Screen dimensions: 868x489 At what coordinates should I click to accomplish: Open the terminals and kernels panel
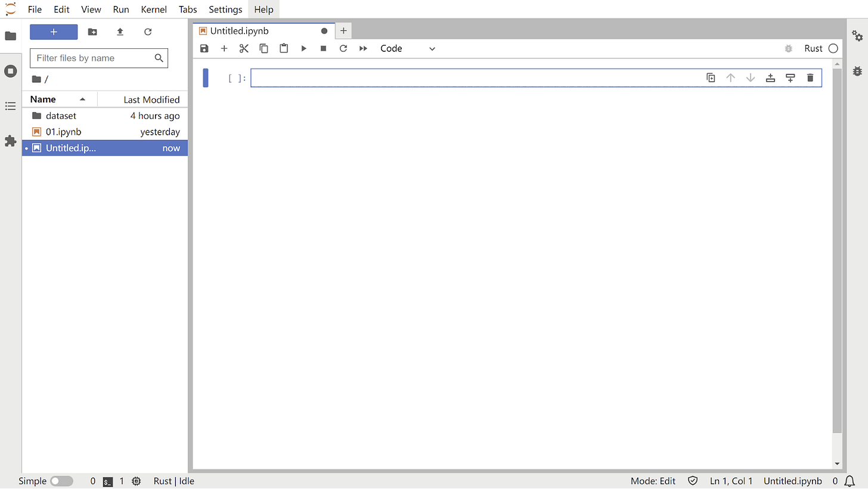pyautogui.click(x=10, y=71)
